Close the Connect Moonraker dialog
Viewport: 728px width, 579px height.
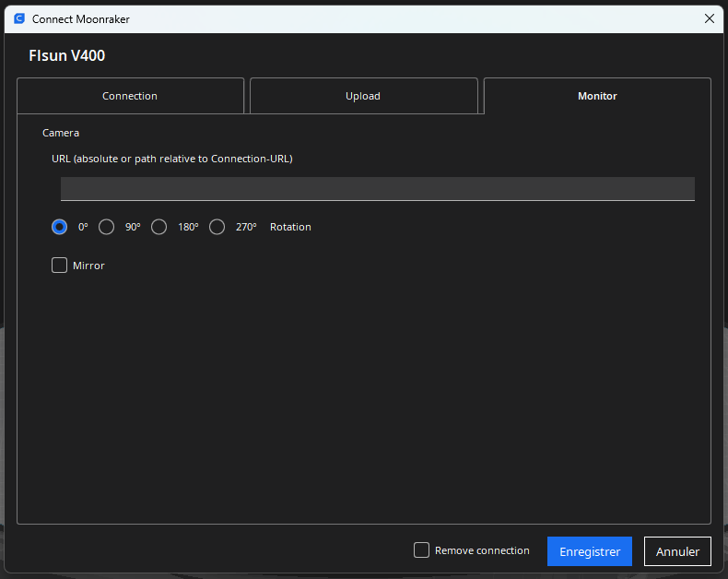[x=710, y=18]
